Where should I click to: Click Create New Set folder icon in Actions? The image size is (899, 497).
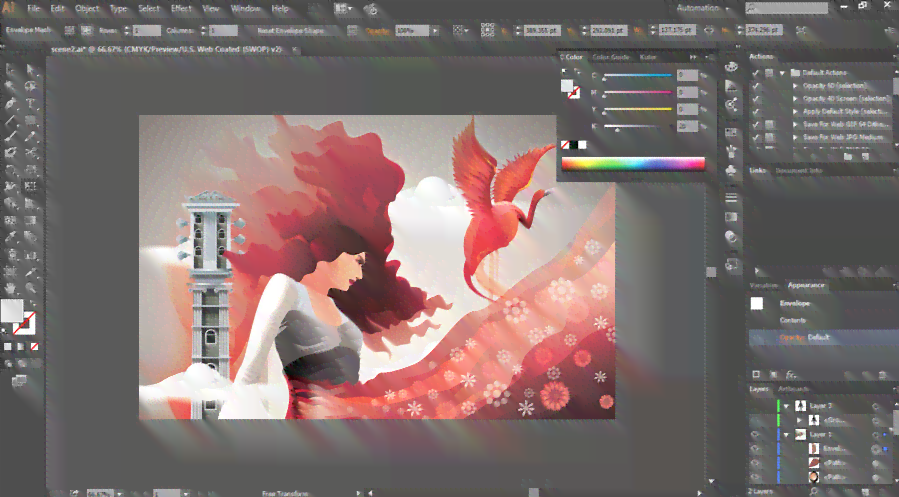click(847, 156)
